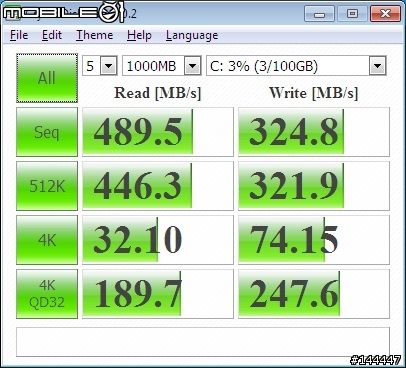Select the 512K read result 446.3
Viewport: 406px width, 368px height.
[x=158, y=186]
